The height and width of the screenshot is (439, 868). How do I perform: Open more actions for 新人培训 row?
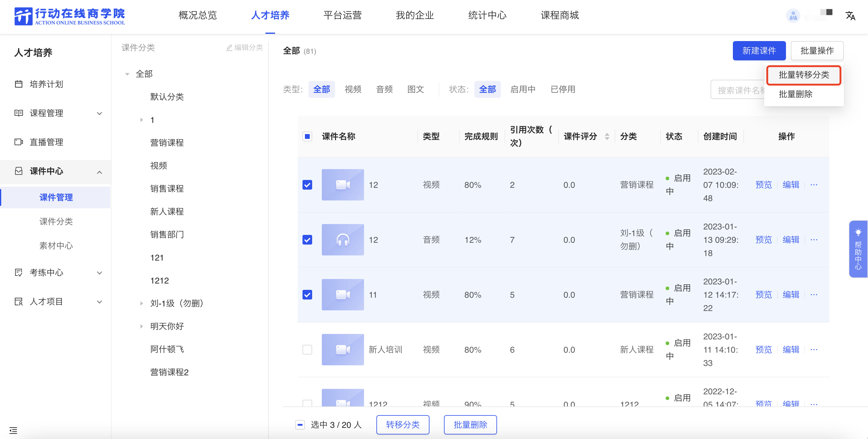814,350
